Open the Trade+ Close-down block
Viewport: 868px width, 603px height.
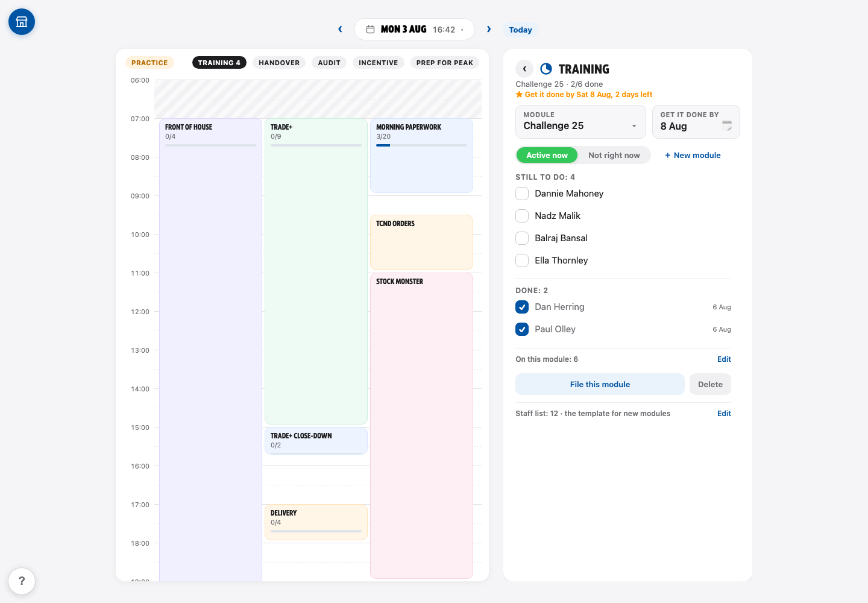click(316, 441)
